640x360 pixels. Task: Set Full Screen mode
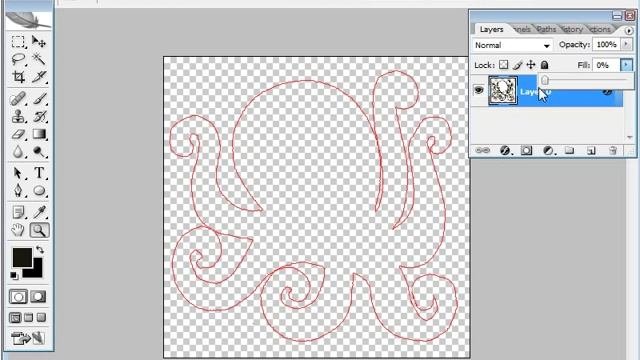[x=41, y=318]
